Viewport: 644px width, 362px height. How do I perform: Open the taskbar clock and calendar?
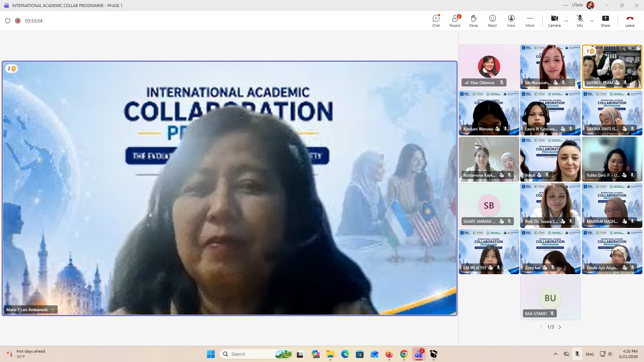point(628,354)
